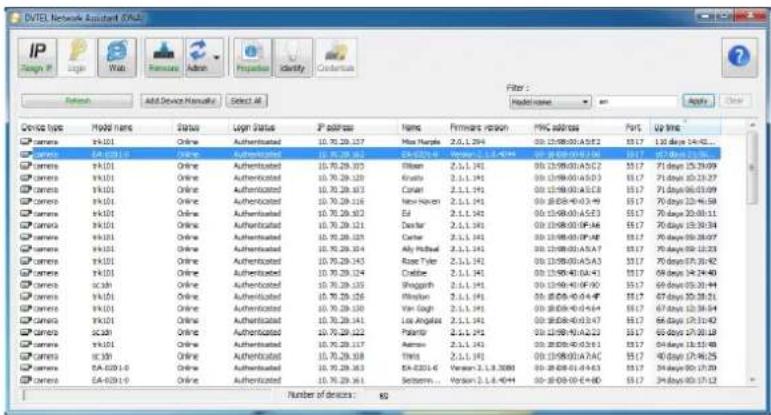
Task: Click up time '130 days' cell
Action: (684, 142)
